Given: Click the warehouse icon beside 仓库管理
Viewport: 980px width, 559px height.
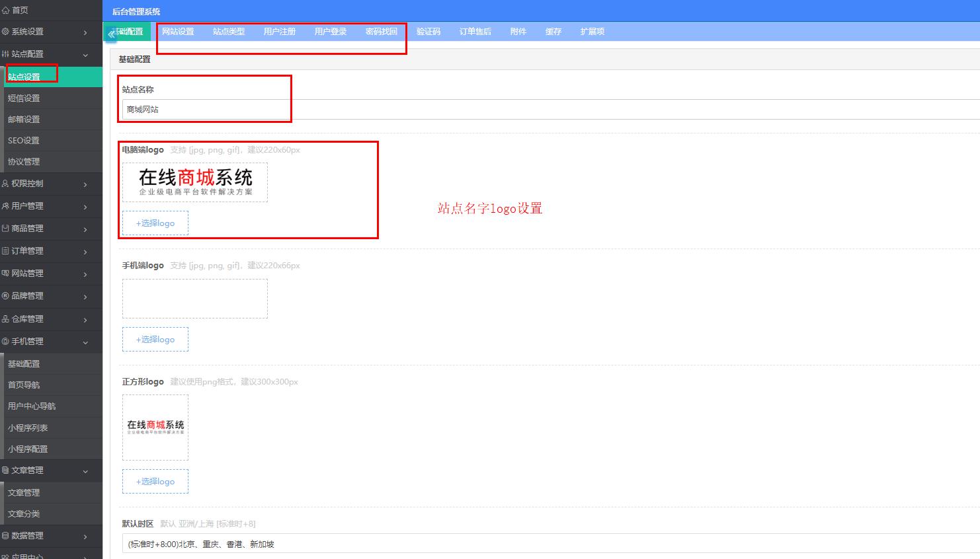Looking at the screenshot, I should 5,319.
